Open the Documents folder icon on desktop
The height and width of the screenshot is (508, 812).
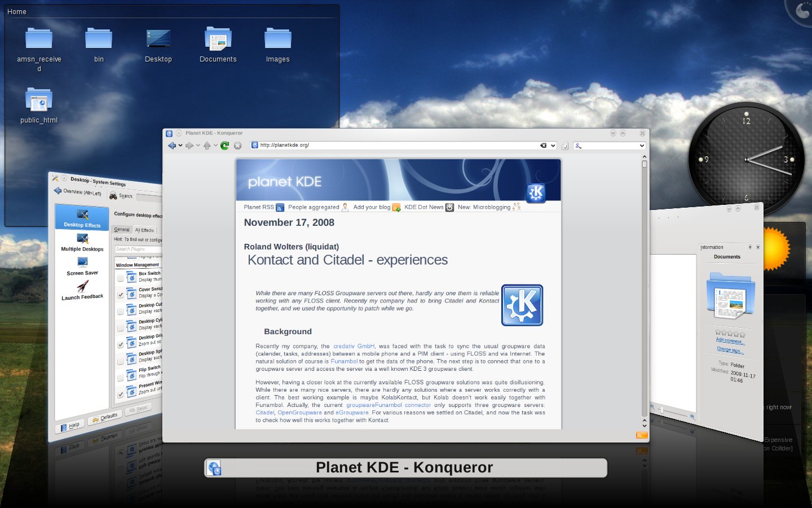click(x=218, y=40)
